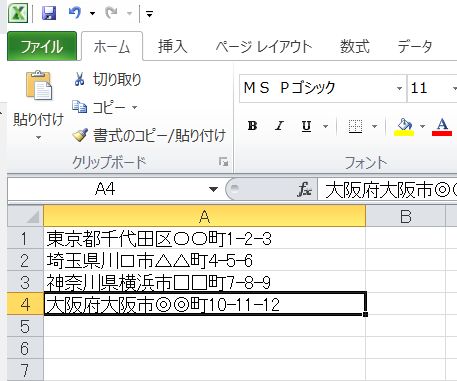This screenshot has height=381, width=457.
Task: Click 切り取り scissors button
Action: pyautogui.click(x=107, y=79)
